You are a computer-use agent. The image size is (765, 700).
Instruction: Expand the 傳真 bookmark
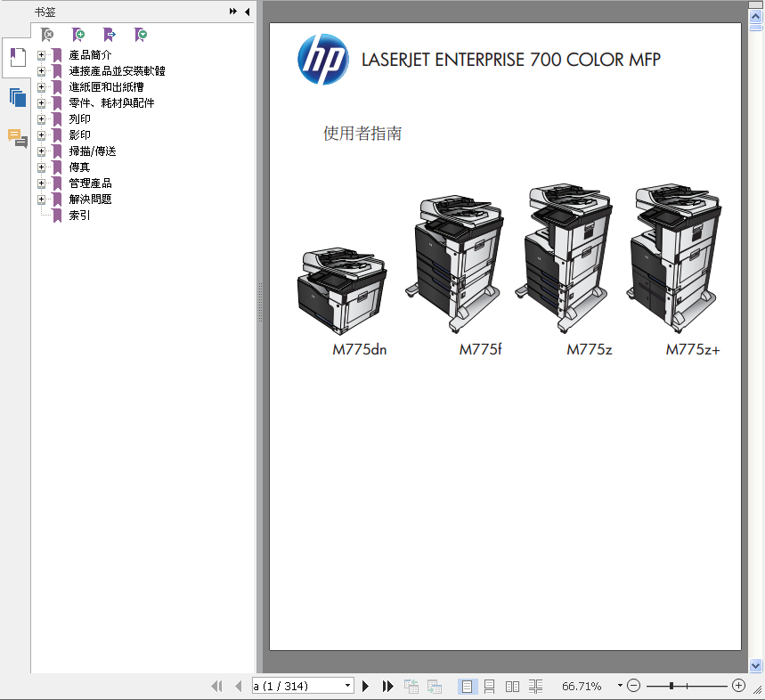pos(42,167)
